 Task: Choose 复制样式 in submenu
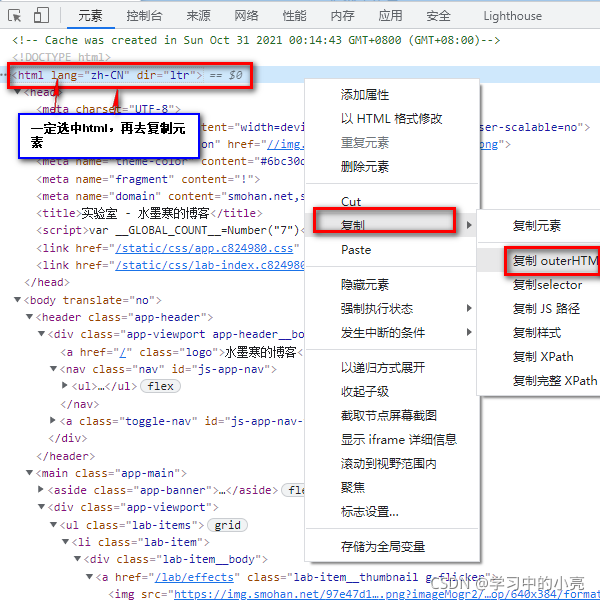pos(536,333)
